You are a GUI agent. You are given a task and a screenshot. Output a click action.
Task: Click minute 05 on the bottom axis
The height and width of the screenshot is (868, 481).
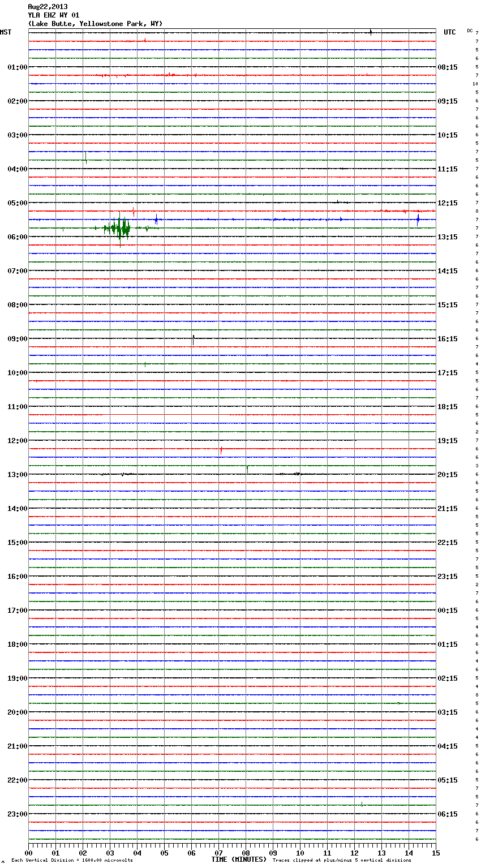(x=164, y=853)
